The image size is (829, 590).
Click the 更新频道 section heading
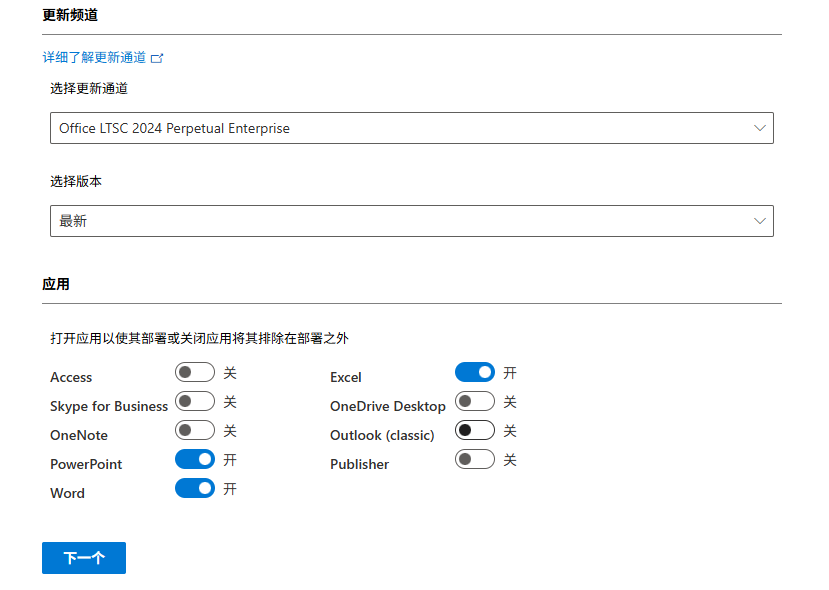click(x=70, y=15)
